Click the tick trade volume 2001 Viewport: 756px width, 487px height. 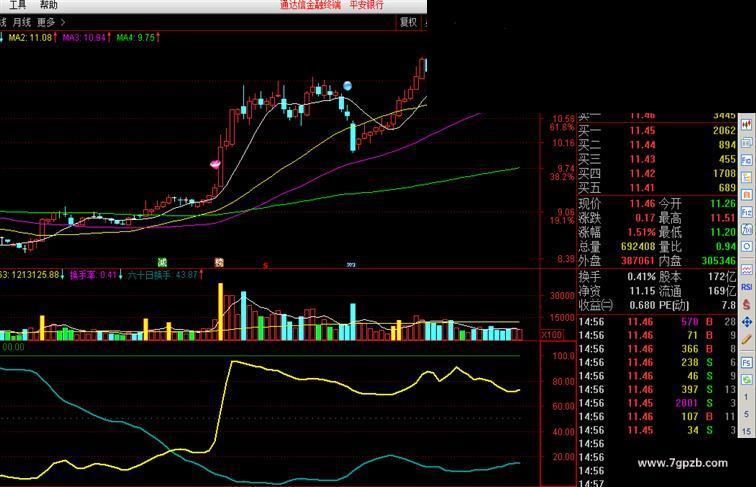pos(687,403)
